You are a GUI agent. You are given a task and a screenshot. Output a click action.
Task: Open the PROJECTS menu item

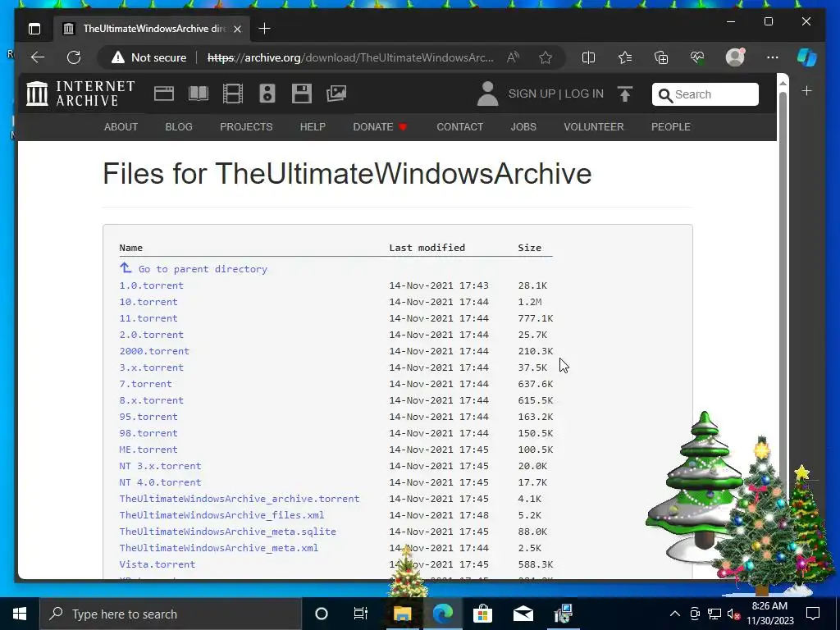pyautogui.click(x=246, y=127)
